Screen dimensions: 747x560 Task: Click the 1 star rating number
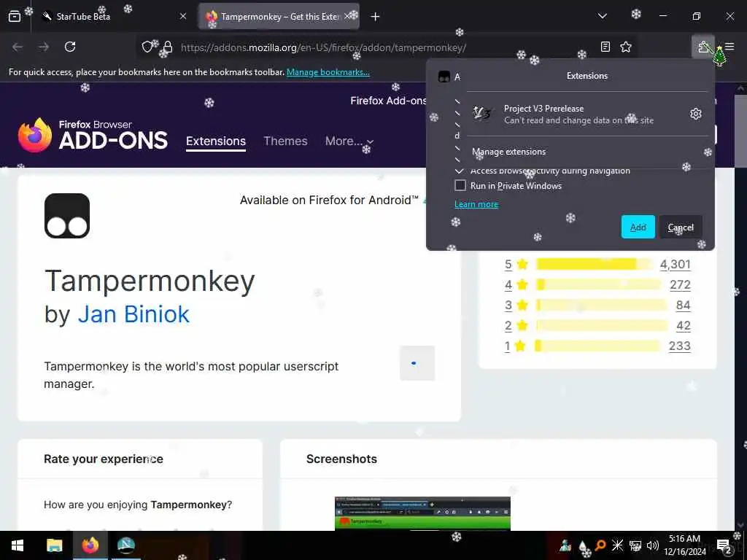tap(508, 346)
